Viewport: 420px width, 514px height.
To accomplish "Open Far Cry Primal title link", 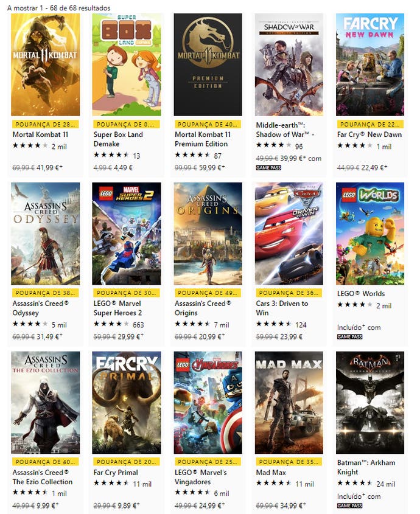I will click(116, 473).
